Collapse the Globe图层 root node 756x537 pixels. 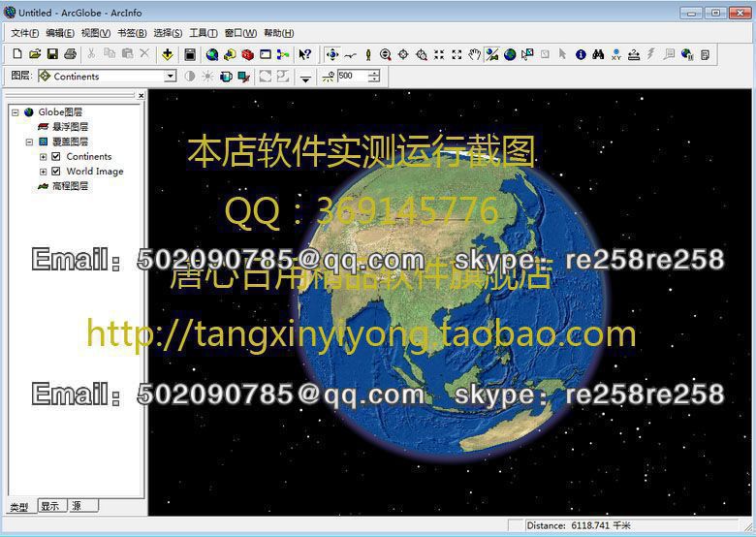[x=16, y=112]
